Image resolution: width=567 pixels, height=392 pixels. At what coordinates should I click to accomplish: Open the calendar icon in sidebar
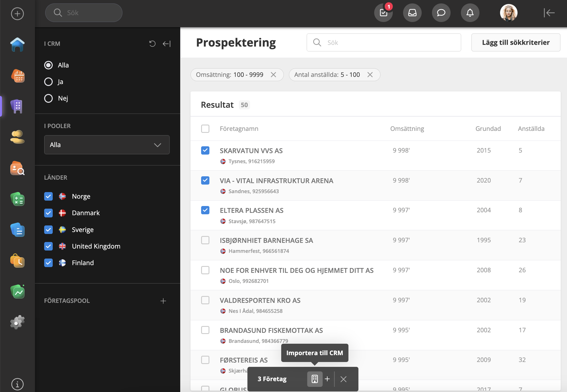17,76
